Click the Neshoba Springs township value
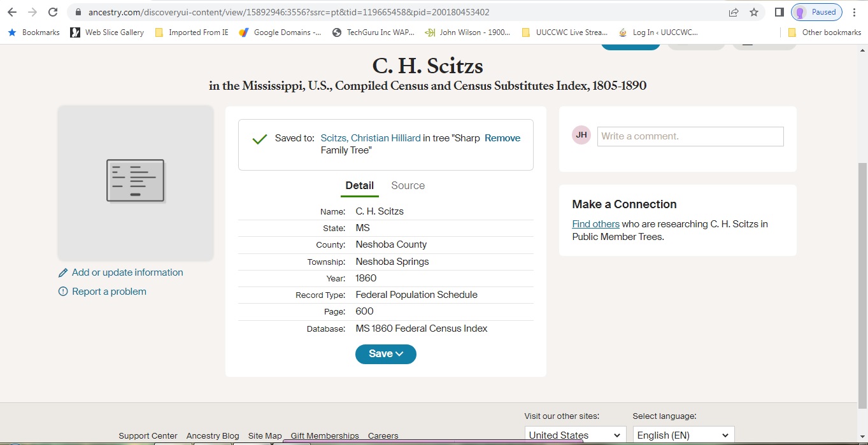The height and width of the screenshot is (445, 868). coord(392,262)
